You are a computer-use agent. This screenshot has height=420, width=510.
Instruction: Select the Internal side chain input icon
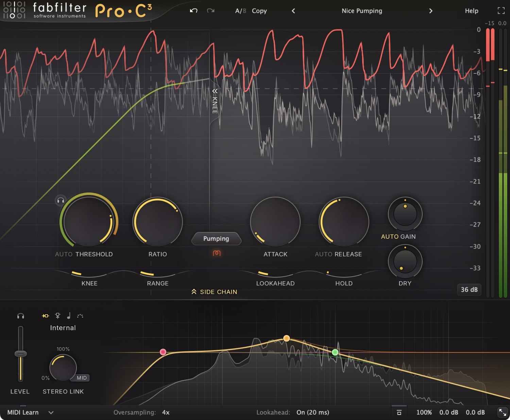pyautogui.click(x=45, y=316)
